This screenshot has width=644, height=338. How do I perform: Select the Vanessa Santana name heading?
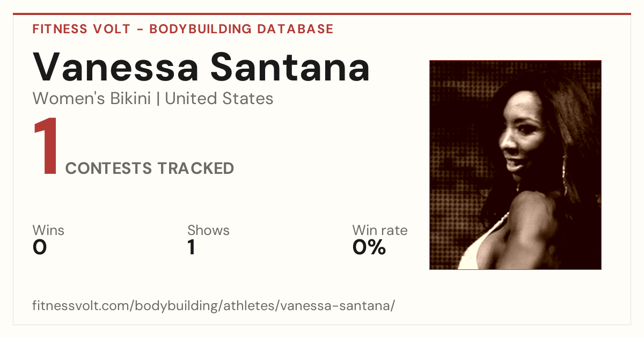[x=201, y=67]
